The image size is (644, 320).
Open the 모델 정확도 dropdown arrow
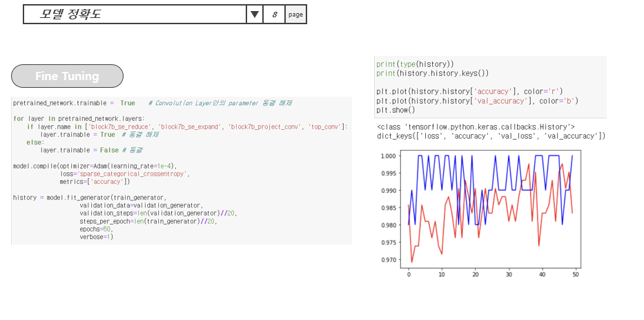click(255, 15)
